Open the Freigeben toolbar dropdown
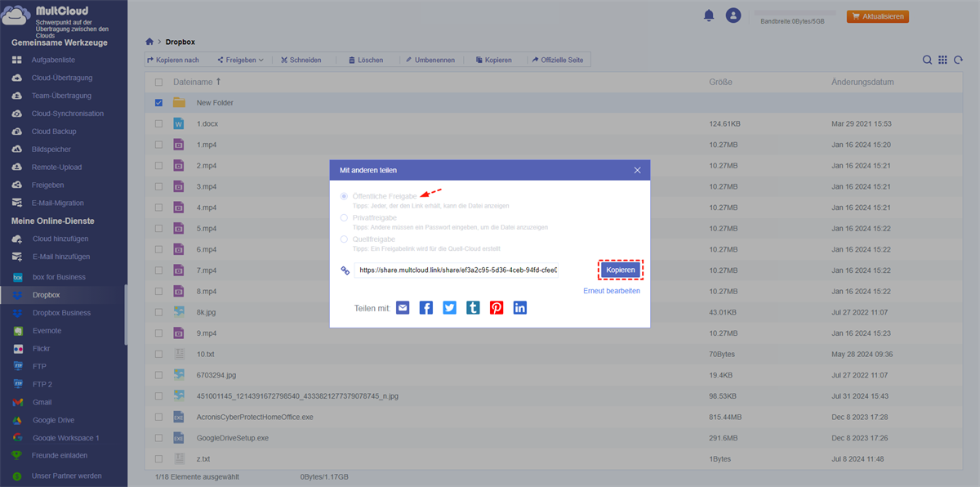Viewport: 980px width, 487px height. coord(240,60)
